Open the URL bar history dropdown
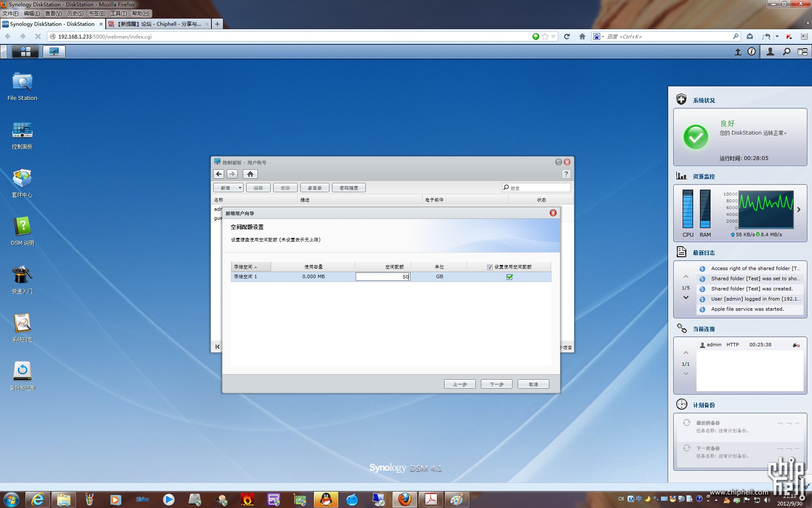Viewport: 812px width, 508px height. [553, 36]
